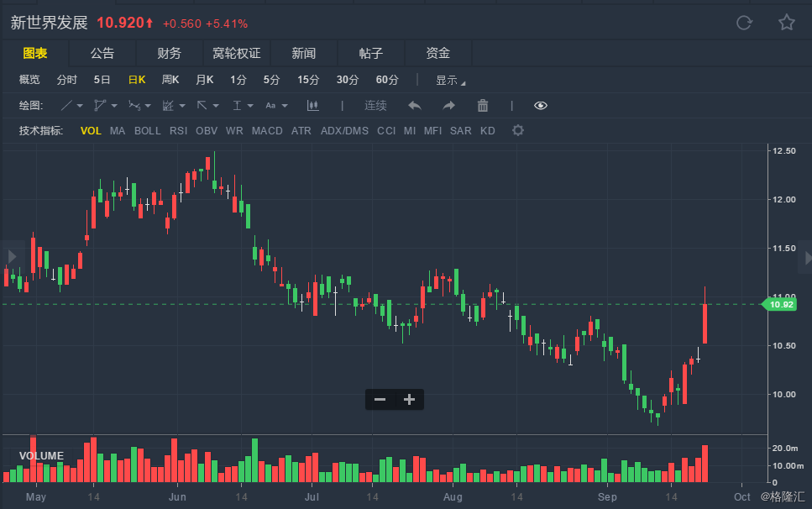The width and height of the screenshot is (812, 509).
Task: Open technical indicator settings gear
Action: (518, 130)
